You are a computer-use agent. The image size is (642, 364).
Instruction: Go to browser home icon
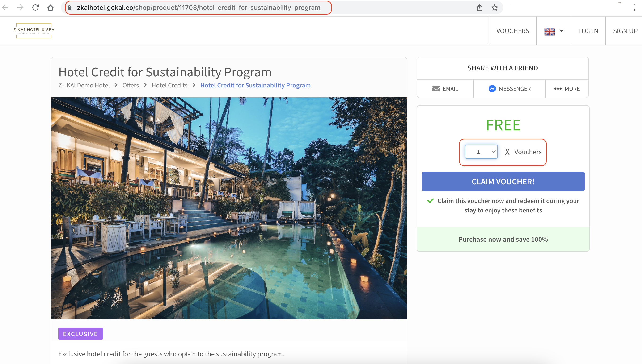50,8
